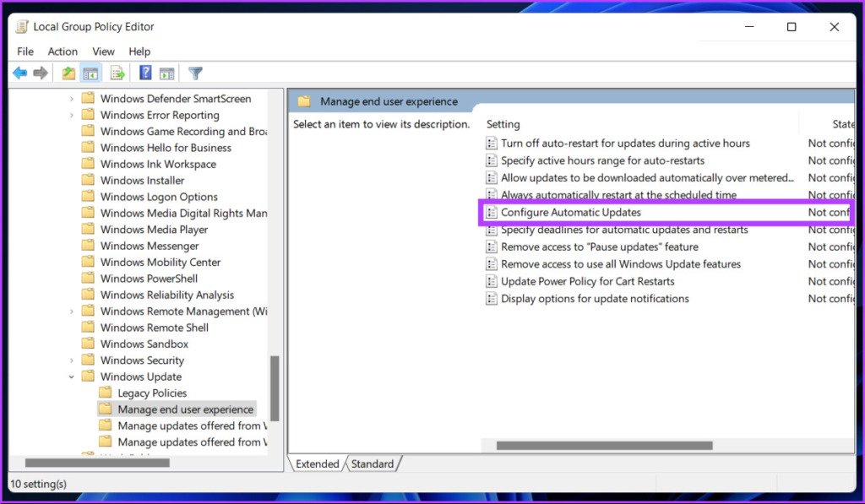Screen dimensions: 865x504
Task: Collapse the Windows Update tree node
Action: tap(72, 377)
